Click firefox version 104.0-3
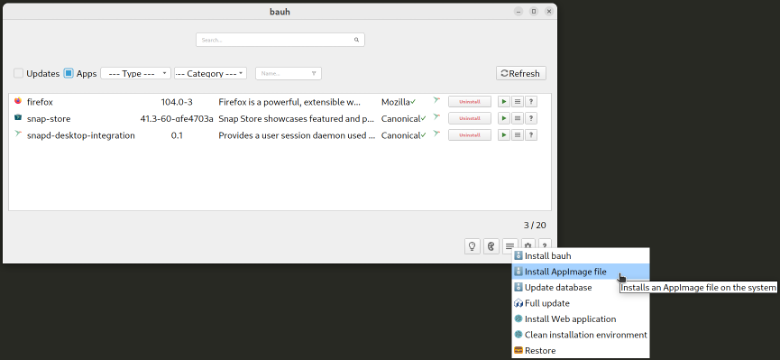The image size is (780, 360). point(177,102)
